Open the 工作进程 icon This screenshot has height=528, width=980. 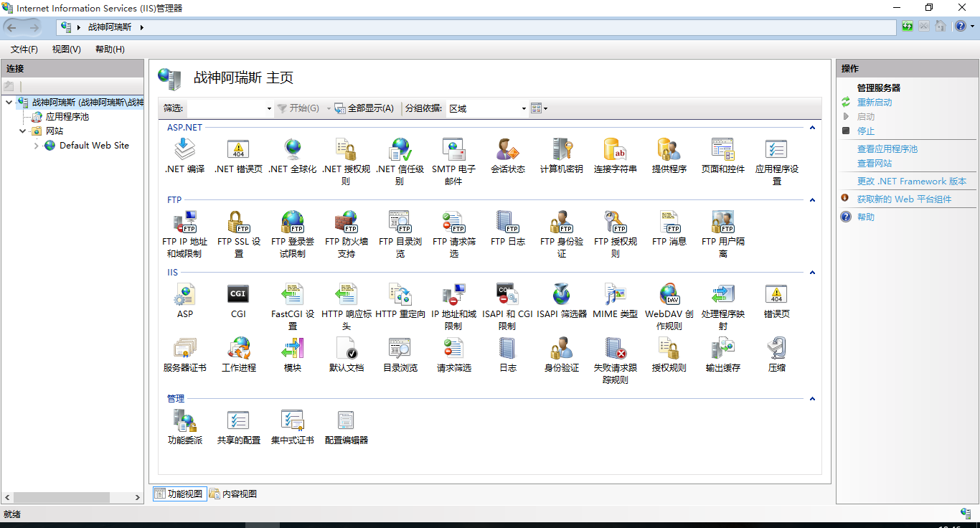point(238,348)
